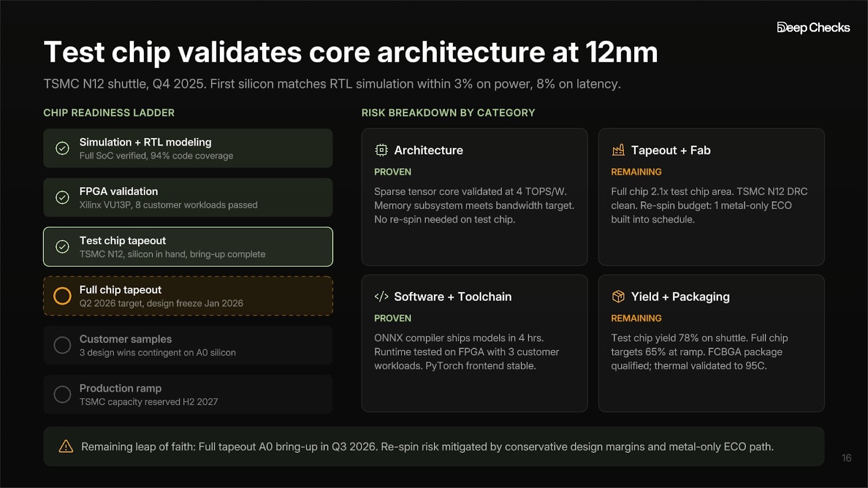868x488 pixels.
Task: Click the Software + Toolchain code icon
Action: [x=381, y=297]
